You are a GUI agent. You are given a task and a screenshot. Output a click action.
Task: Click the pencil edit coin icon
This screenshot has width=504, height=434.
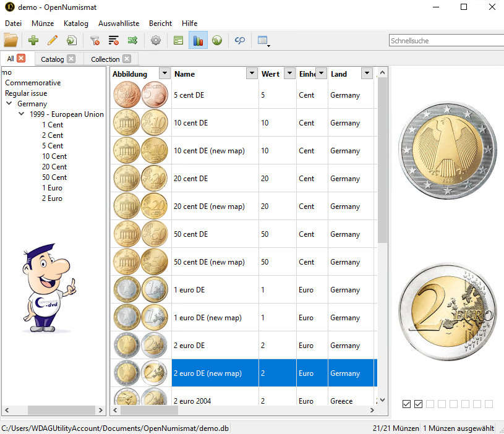point(53,41)
